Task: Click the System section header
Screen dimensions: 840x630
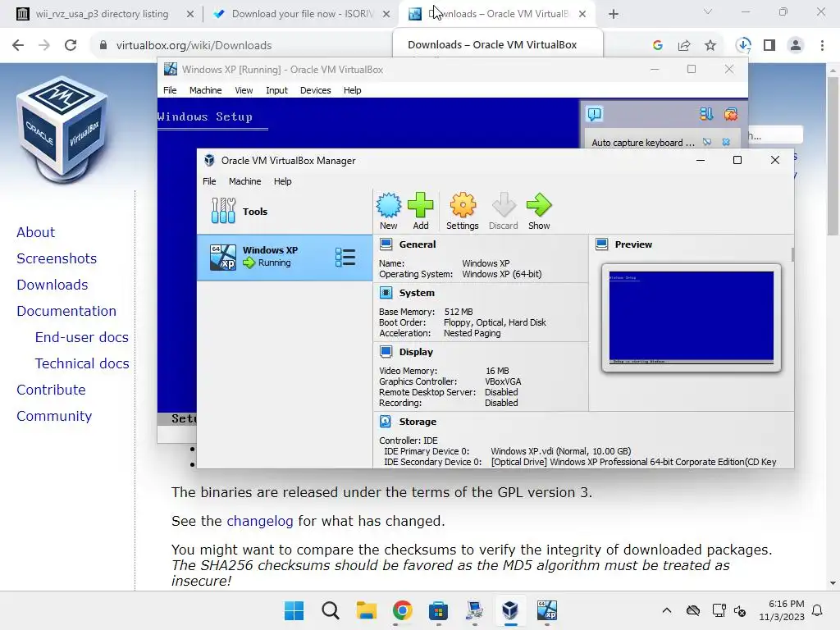Action: pos(417,293)
